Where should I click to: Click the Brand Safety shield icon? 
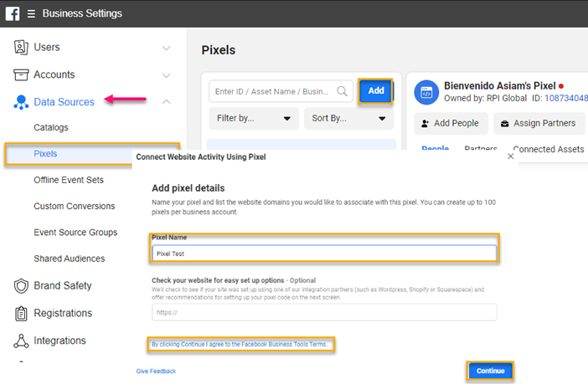[x=21, y=286]
